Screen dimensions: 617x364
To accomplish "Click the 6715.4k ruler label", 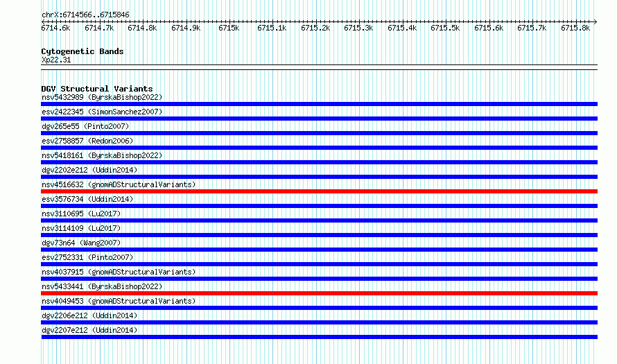I will pyautogui.click(x=402, y=28).
